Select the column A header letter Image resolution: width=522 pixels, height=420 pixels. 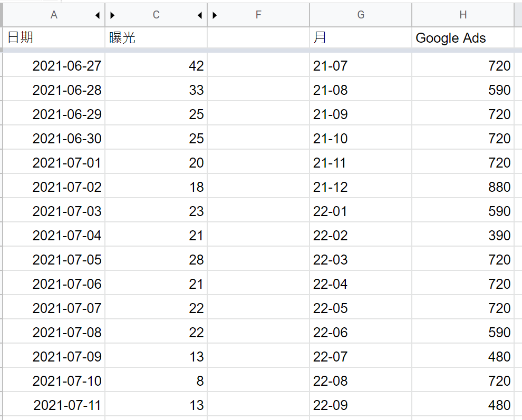tap(54, 15)
